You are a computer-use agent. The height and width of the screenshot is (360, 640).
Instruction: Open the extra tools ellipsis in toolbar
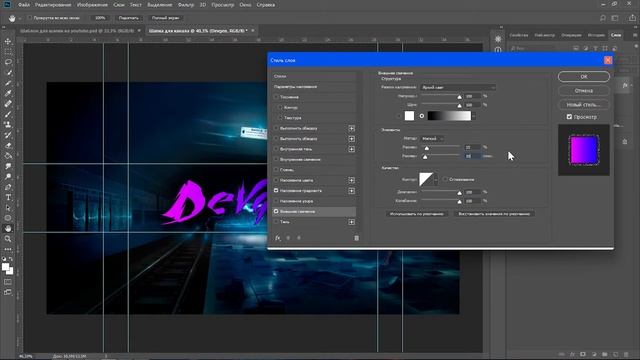point(8,249)
